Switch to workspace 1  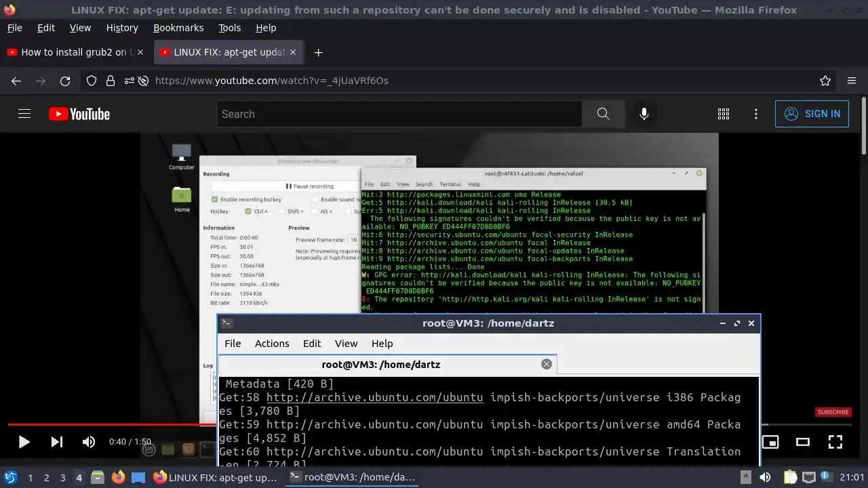click(30, 478)
